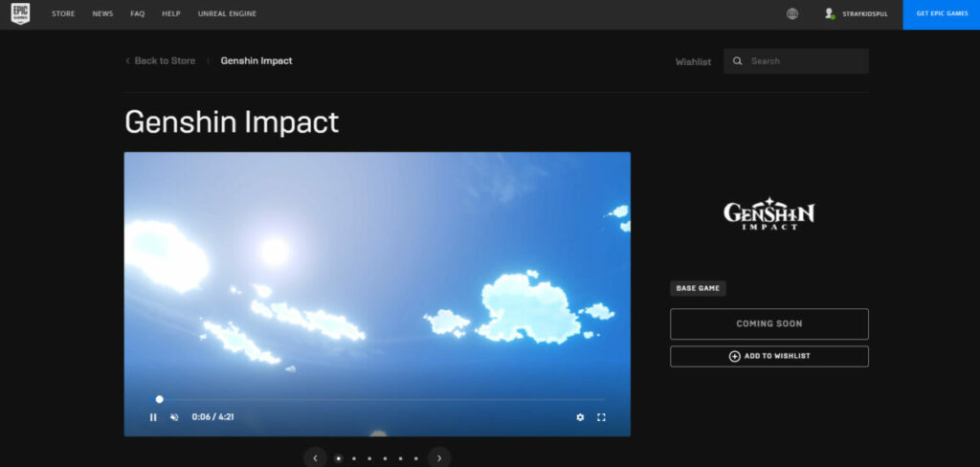Image resolution: width=980 pixels, height=467 pixels.
Task: Open the UNREAL ENGINE menu item
Action: coord(227,13)
